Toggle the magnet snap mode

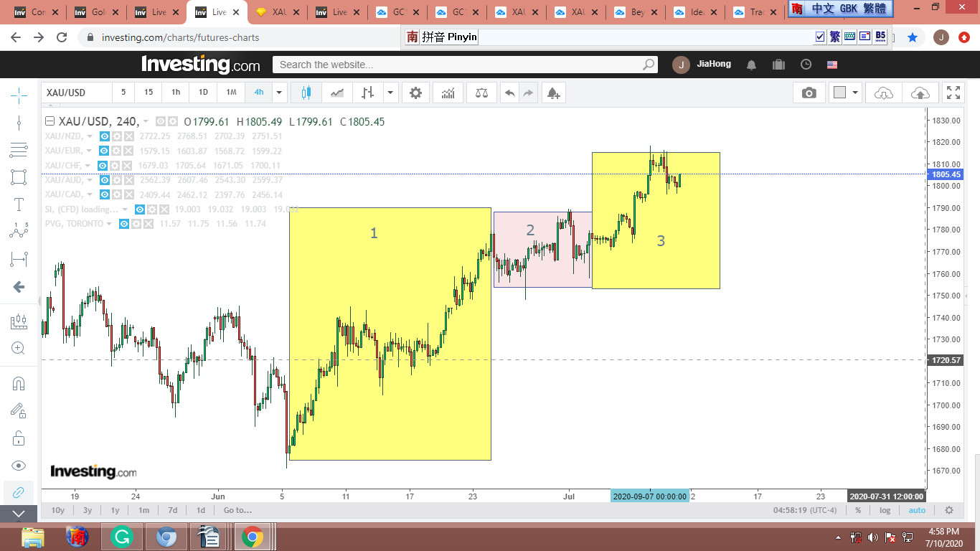tap(19, 383)
